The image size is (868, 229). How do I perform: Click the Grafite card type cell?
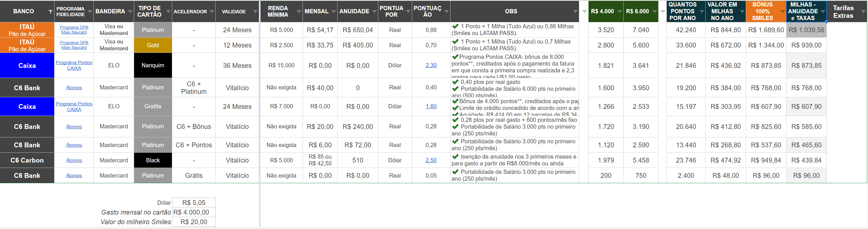[x=153, y=107]
